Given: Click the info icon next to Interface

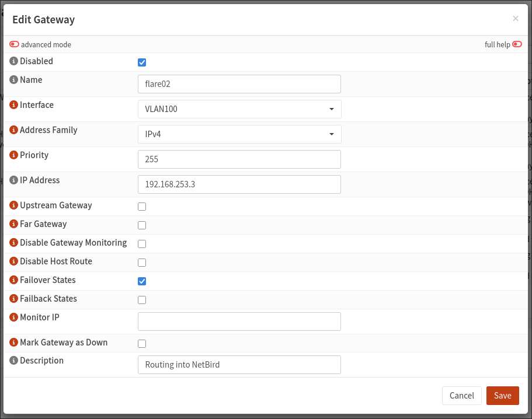Looking at the screenshot, I should click(x=14, y=106).
